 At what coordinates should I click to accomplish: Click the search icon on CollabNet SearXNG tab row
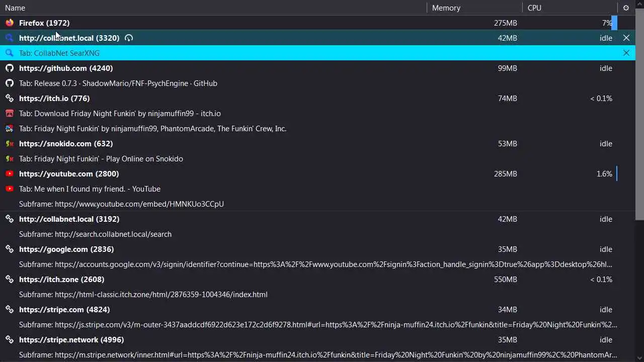pyautogui.click(x=9, y=53)
